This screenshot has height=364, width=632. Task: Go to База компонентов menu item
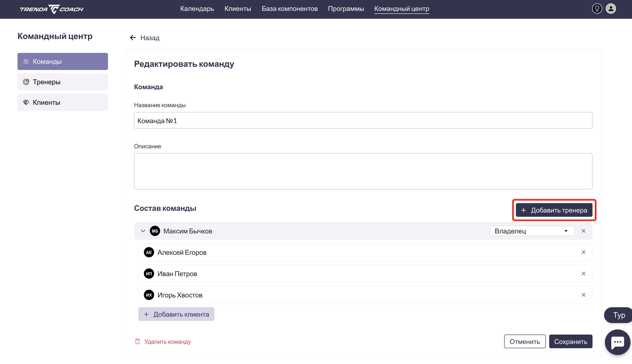(x=289, y=9)
